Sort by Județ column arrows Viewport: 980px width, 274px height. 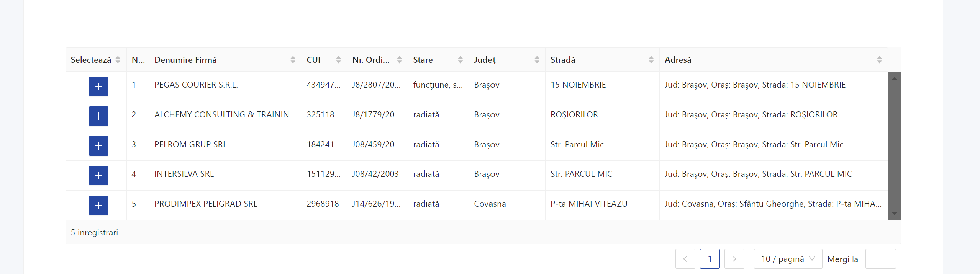536,60
